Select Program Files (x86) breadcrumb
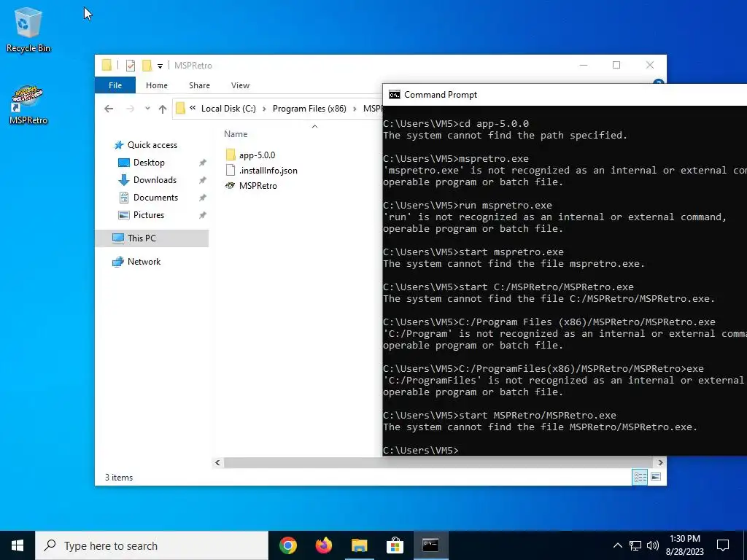747x560 pixels. tap(309, 109)
